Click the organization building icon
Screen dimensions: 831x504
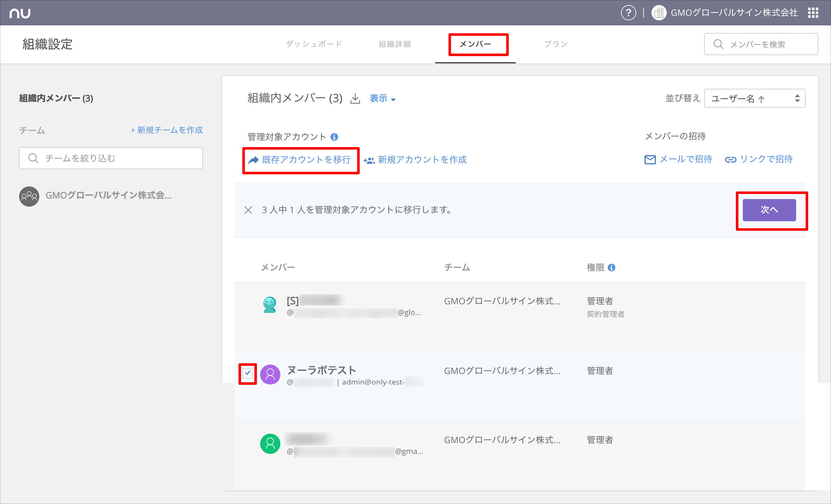tap(659, 13)
